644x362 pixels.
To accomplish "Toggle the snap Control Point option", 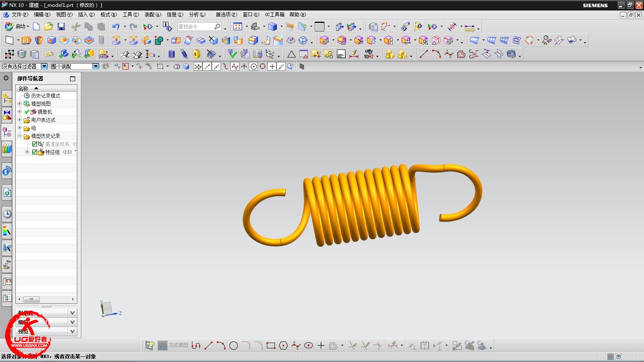I will coord(225,67).
